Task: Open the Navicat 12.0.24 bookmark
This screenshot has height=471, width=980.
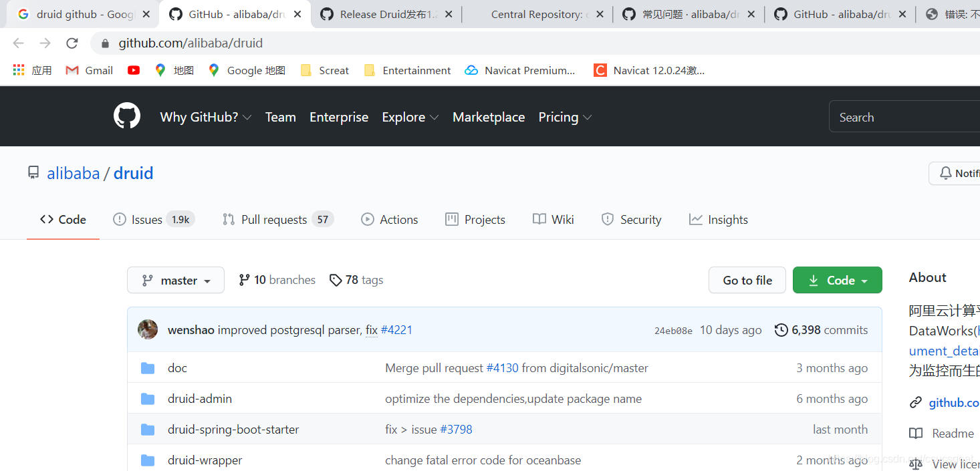Action: (649, 70)
